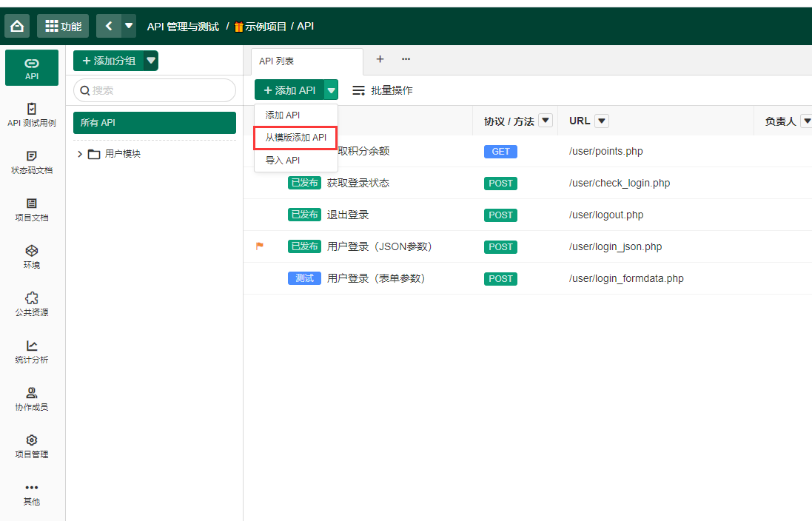Choose 导入 API from the dropdown menu
The image size is (812, 521).
pos(283,160)
